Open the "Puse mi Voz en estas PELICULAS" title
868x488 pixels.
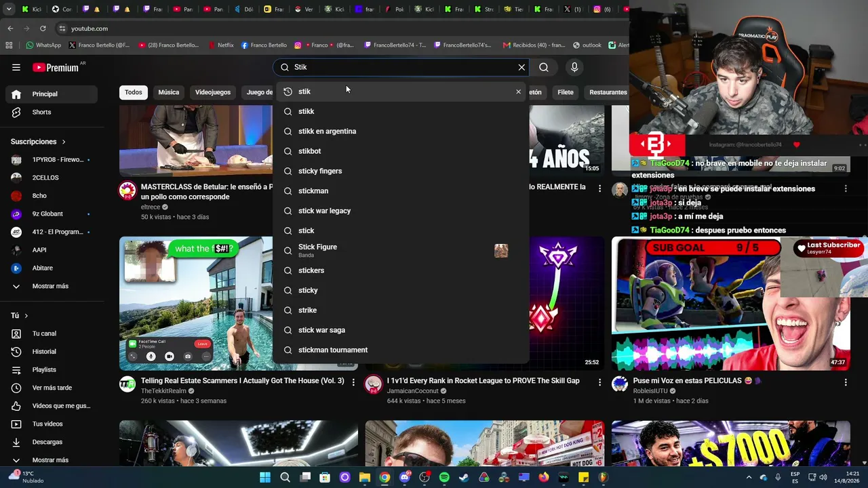(697, 381)
